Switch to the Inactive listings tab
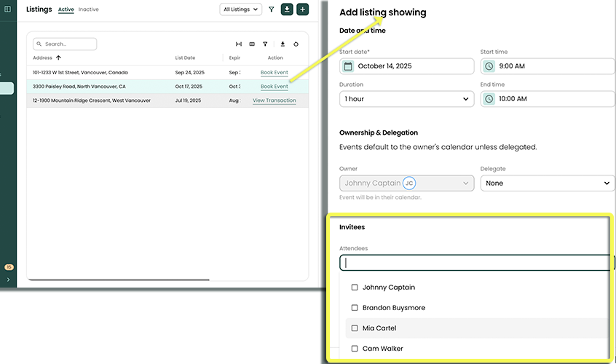 pyautogui.click(x=89, y=9)
